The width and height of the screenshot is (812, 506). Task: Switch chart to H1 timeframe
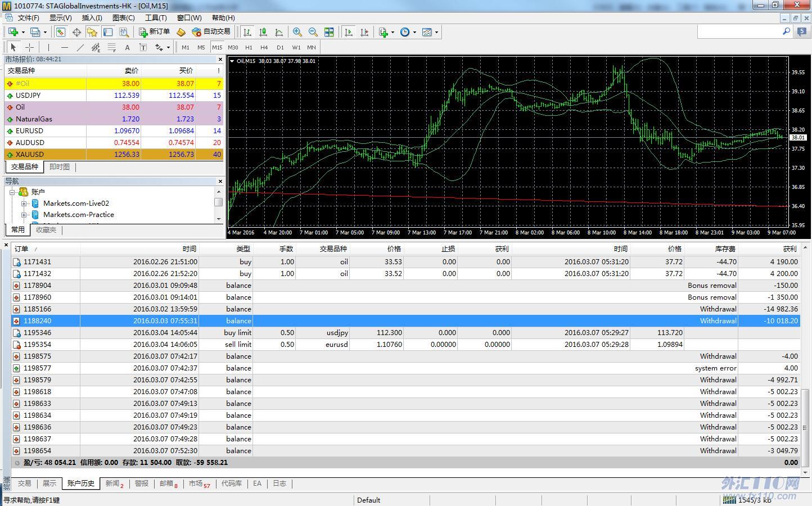[x=249, y=47]
